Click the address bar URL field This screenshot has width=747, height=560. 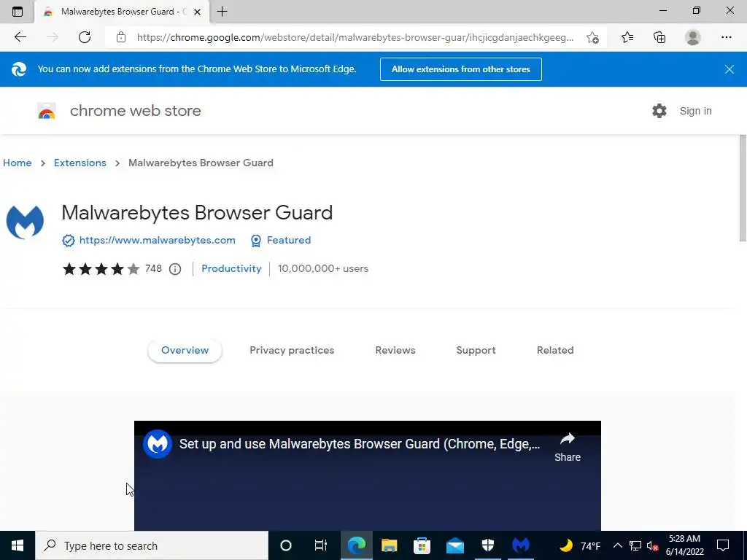pyautogui.click(x=355, y=37)
